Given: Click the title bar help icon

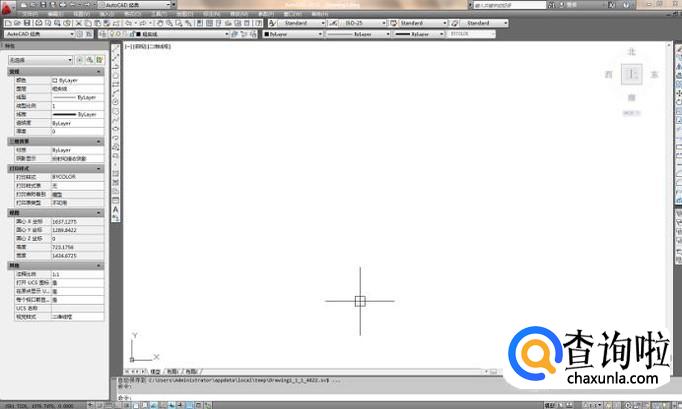Looking at the screenshot, I should pos(626,5).
